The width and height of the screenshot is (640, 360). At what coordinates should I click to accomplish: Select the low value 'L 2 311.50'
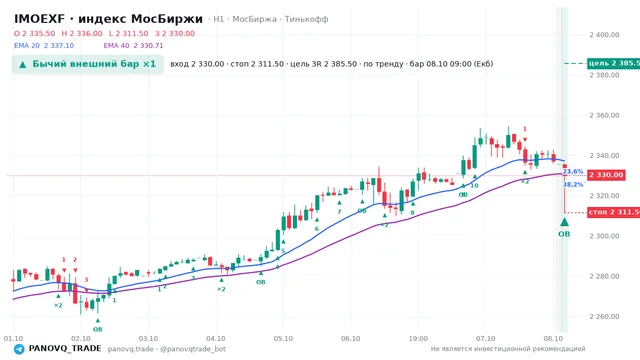(x=129, y=33)
